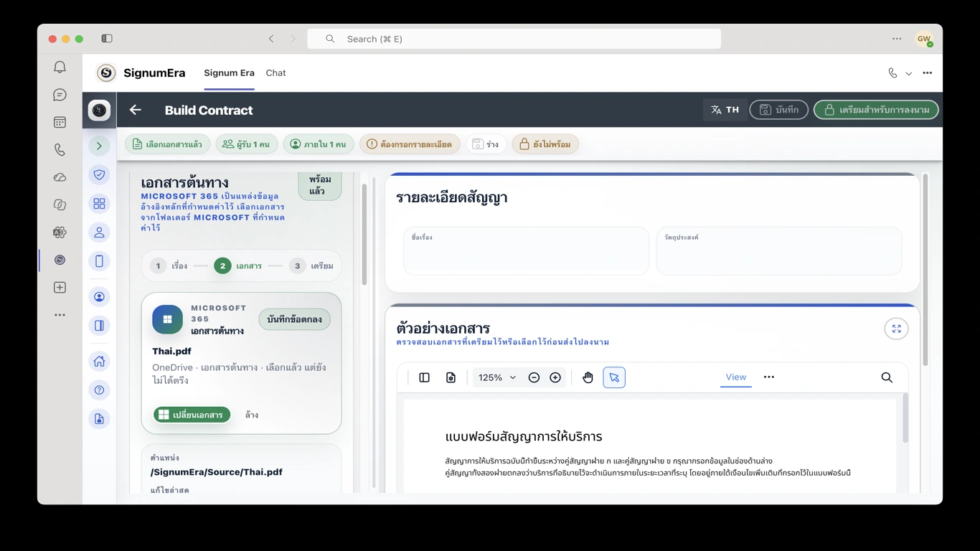Toggle the PDF viewer side panel
The height and width of the screenshot is (551, 980).
[424, 377]
